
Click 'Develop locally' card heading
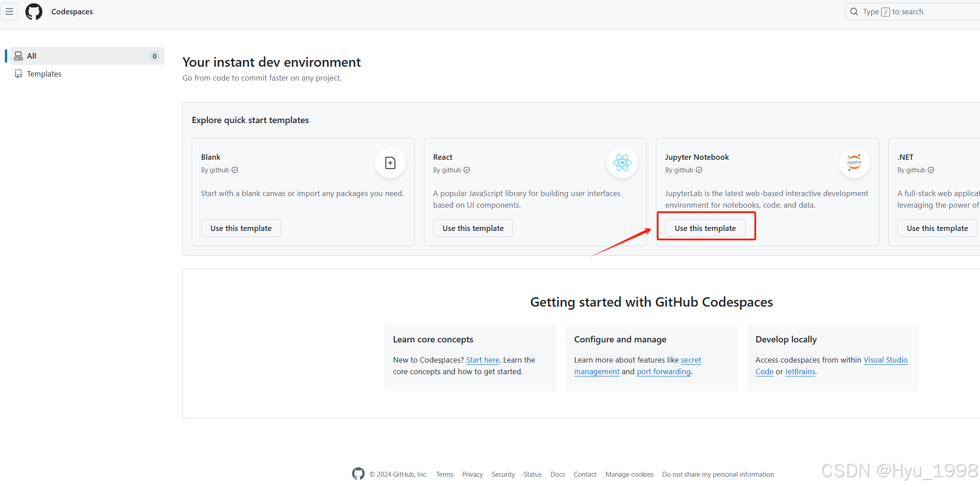pyautogui.click(x=786, y=339)
